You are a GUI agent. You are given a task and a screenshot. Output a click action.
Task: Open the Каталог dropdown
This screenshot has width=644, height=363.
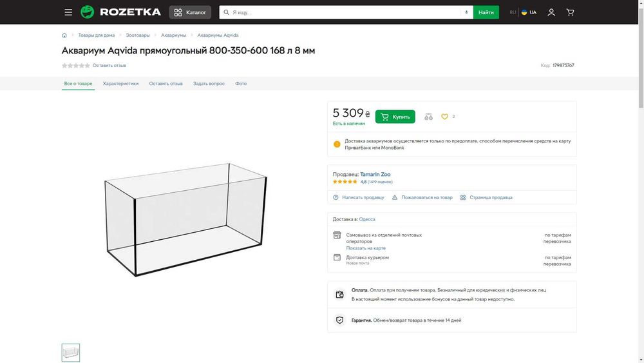tap(191, 12)
